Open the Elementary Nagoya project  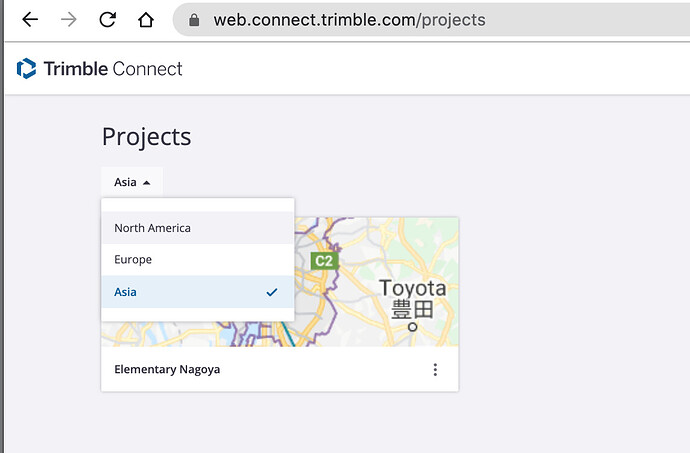point(167,370)
